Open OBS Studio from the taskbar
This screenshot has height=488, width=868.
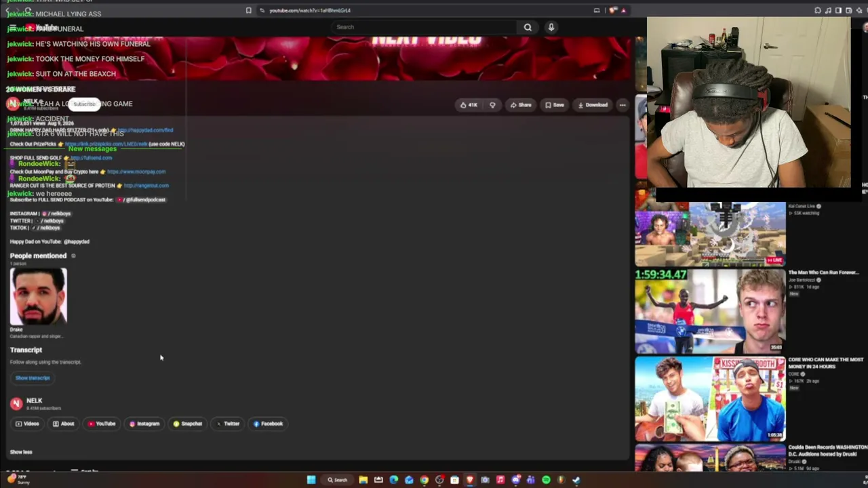(439, 480)
